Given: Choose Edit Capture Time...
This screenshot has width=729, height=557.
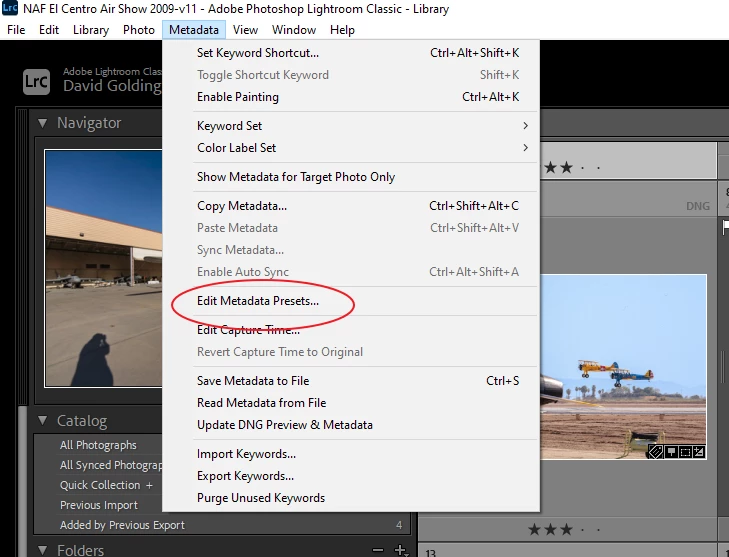Looking at the screenshot, I should (351, 330).
